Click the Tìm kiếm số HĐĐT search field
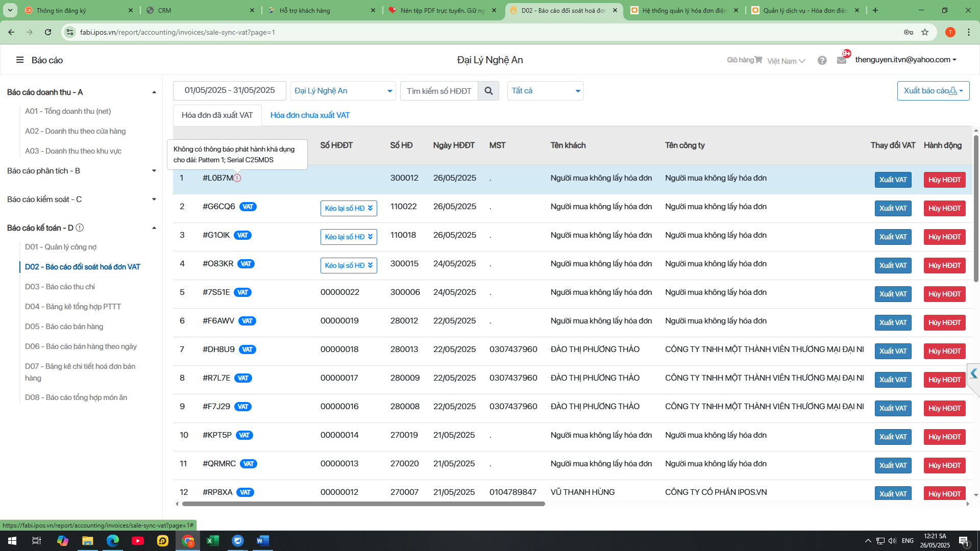 click(x=439, y=91)
